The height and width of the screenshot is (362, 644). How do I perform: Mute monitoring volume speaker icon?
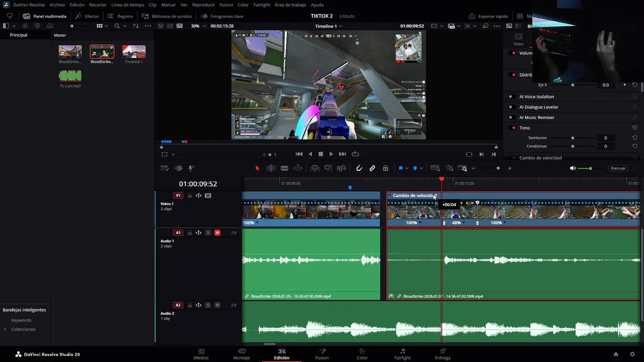click(x=573, y=168)
